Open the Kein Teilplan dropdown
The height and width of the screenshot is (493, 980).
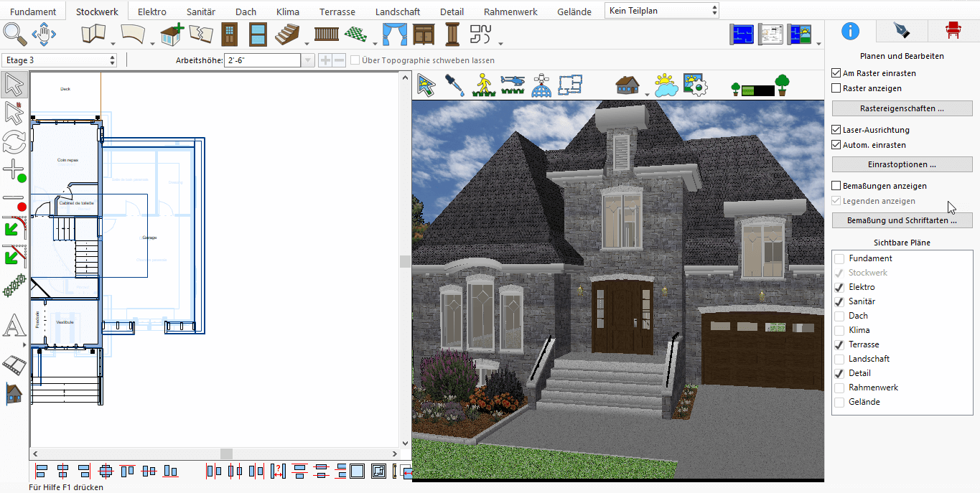(662, 11)
